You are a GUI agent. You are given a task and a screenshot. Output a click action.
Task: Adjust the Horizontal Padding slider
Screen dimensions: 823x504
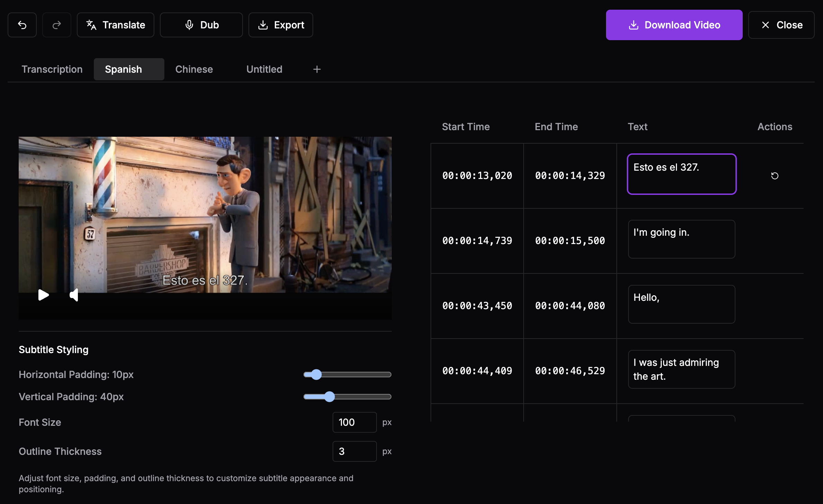click(347, 375)
